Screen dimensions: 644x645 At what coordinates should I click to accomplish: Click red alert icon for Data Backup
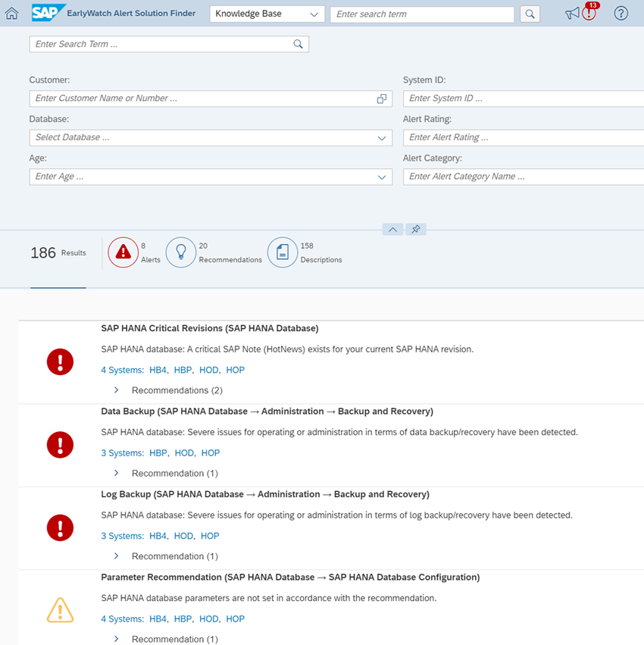60,445
